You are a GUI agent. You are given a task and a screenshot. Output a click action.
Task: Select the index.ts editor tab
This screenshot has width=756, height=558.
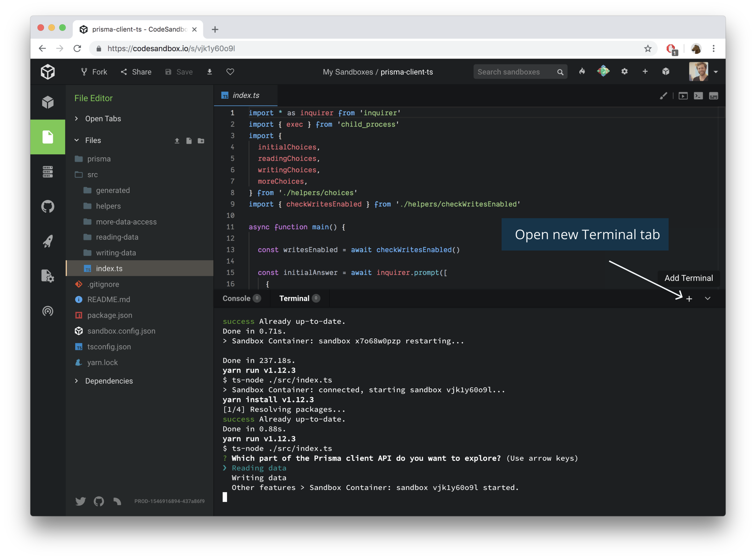(x=246, y=96)
